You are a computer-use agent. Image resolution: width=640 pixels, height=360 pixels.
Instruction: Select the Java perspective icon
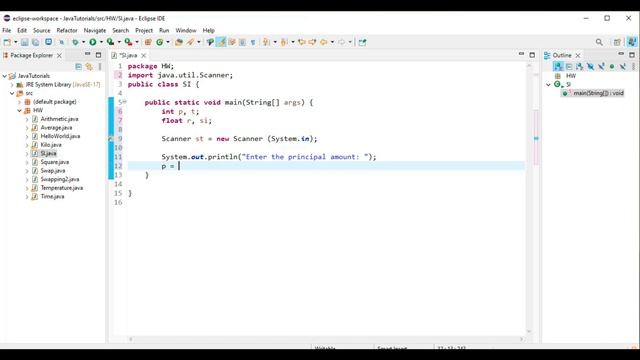(632, 42)
